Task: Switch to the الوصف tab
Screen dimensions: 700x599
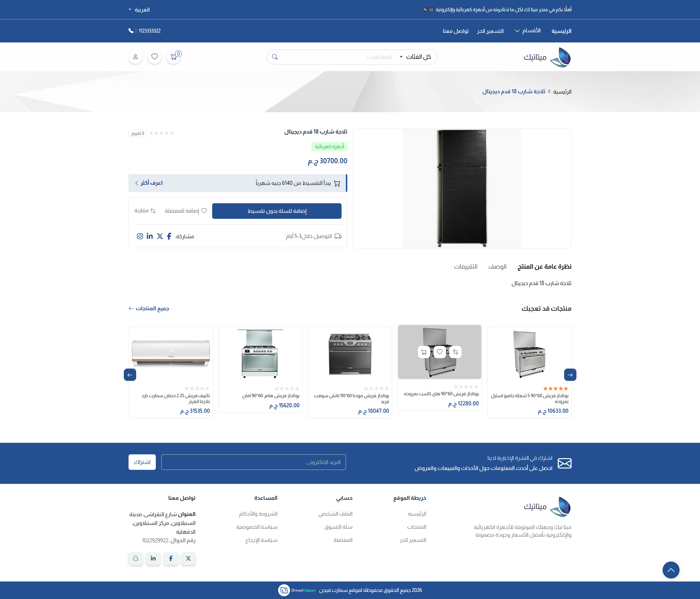Action: pyautogui.click(x=497, y=267)
